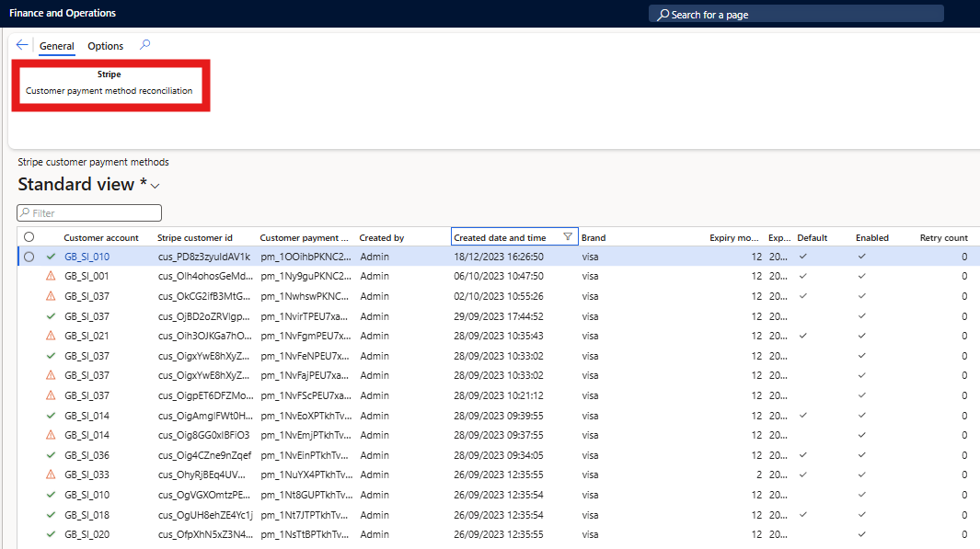
Task: Click in the grid Filter field
Action: point(89,213)
